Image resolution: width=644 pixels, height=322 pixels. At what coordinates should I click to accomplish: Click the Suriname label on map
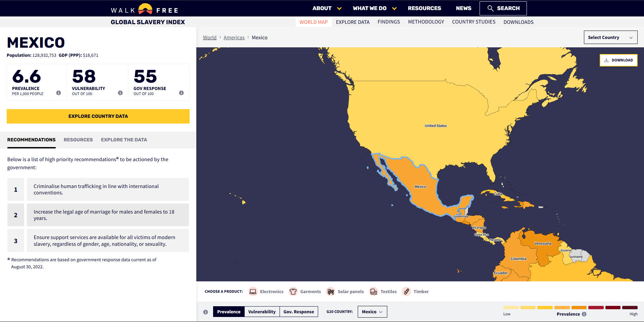576,257
